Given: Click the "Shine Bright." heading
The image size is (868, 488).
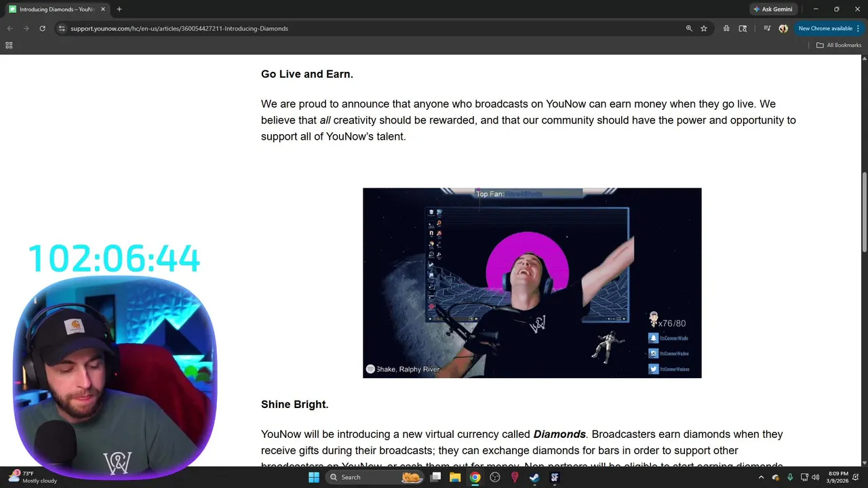Looking at the screenshot, I should pyautogui.click(x=295, y=404).
